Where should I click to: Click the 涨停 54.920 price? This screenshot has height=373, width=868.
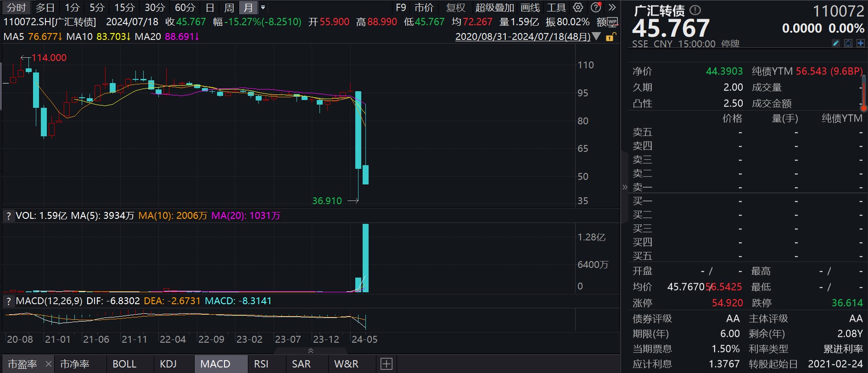(728, 303)
